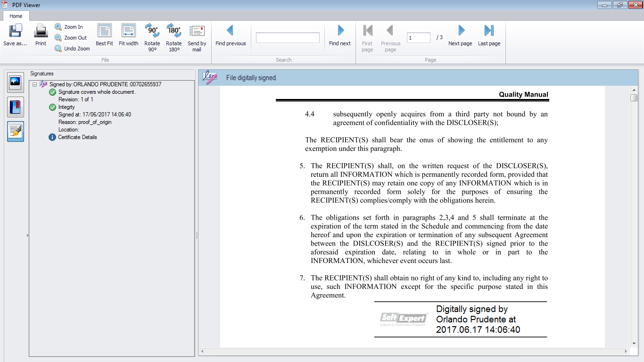Click horizontal scrollbar right arrow
This screenshot has height=362, width=644.
coord(626,352)
